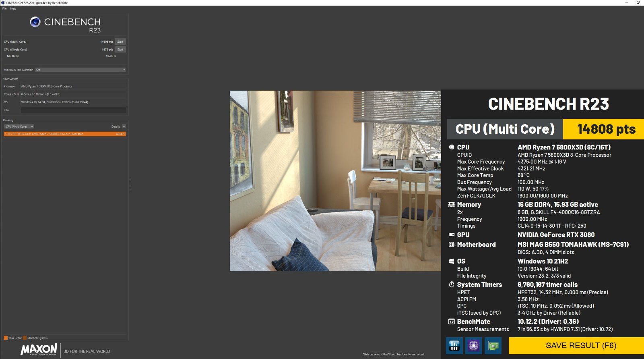Open the HWiNFO tool icon
644x359 pixels.
pyautogui.click(x=454, y=345)
